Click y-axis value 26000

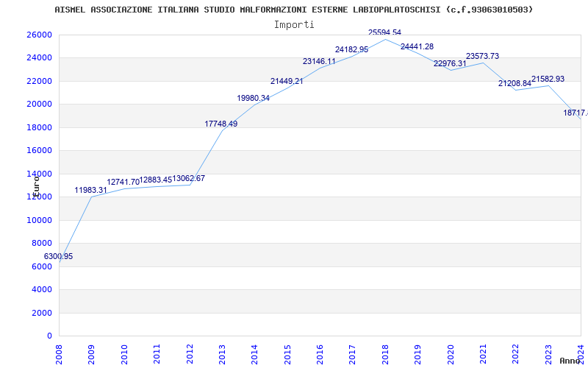pyautogui.click(x=39, y=35)
